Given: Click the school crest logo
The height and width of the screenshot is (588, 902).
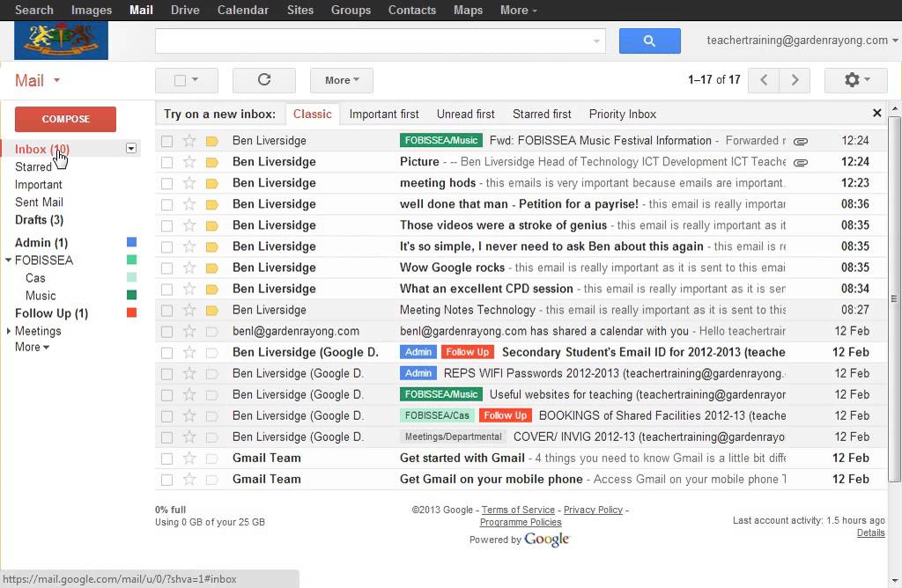Looking at the screenshot, I should pos(61,40).
